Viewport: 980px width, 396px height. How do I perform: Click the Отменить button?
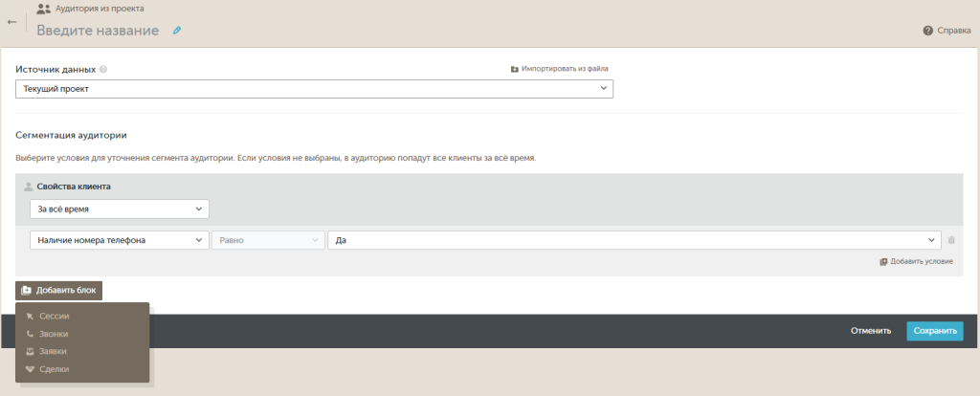click(x=871, y=331)
